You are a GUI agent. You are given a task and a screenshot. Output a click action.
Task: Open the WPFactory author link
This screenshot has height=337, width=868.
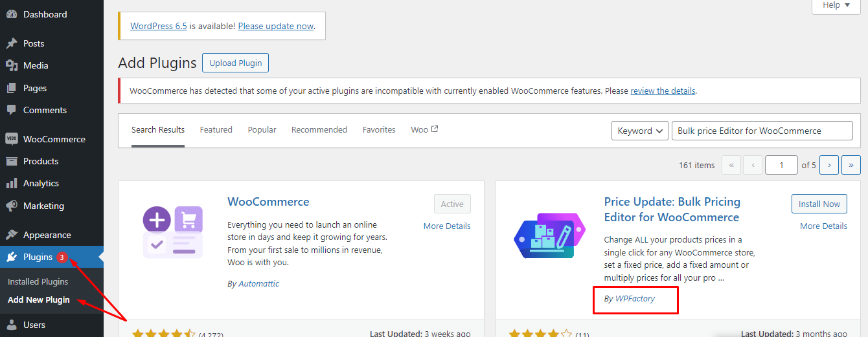(635, 299)
